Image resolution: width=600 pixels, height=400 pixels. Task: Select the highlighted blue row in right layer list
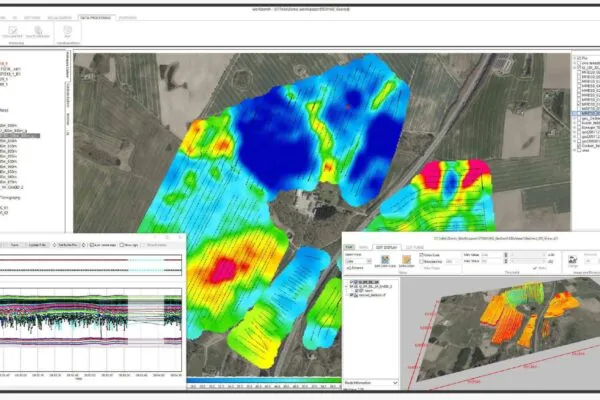click(x=586, y=114)
